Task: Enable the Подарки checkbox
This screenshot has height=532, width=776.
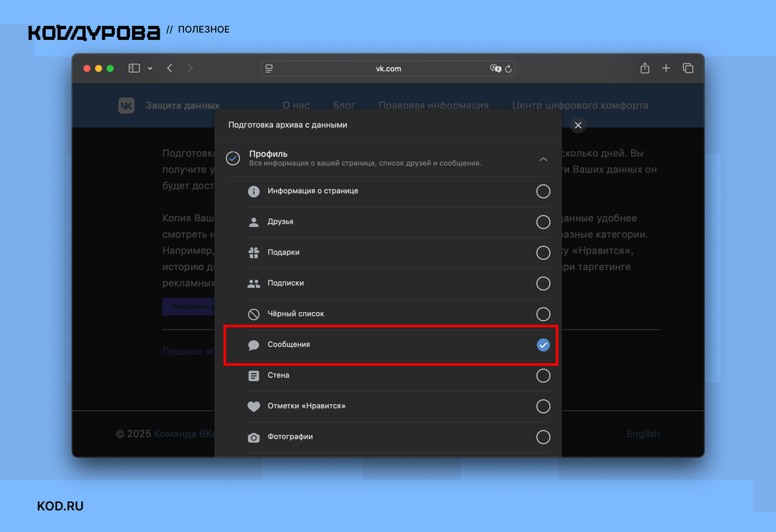Action: [543, 253]
